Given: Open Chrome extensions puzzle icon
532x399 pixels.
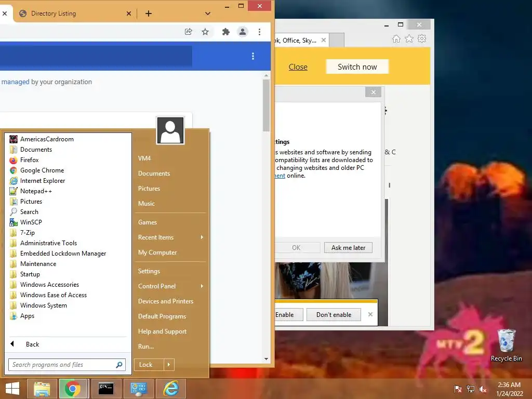Looking at the screenshot, I should point(225,32).
